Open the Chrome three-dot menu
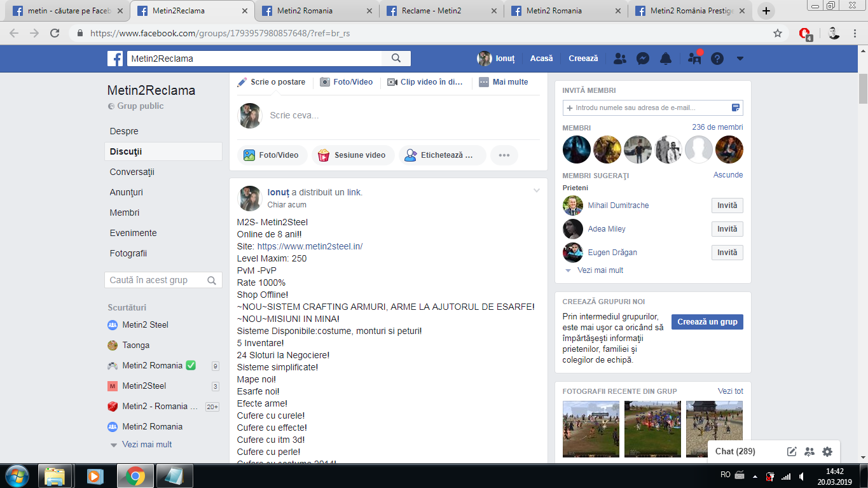Viewport: 868px width, 488px height. coord(856,33)
